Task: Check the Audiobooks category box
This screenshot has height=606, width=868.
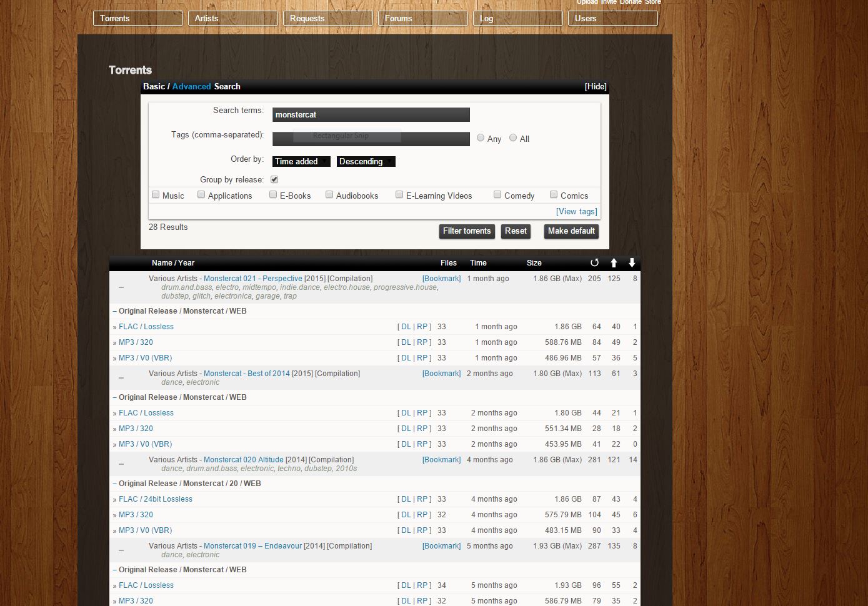Action: [329, 194]
